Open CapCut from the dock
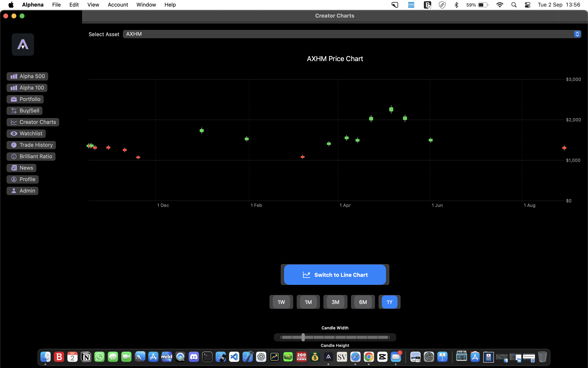Screen dimensions: 588x368 382,357
